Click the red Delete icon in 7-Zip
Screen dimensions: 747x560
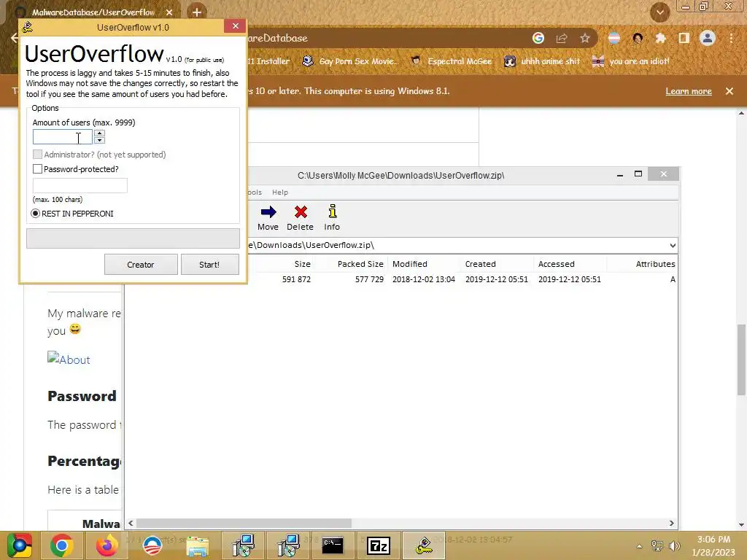(301, 212)
